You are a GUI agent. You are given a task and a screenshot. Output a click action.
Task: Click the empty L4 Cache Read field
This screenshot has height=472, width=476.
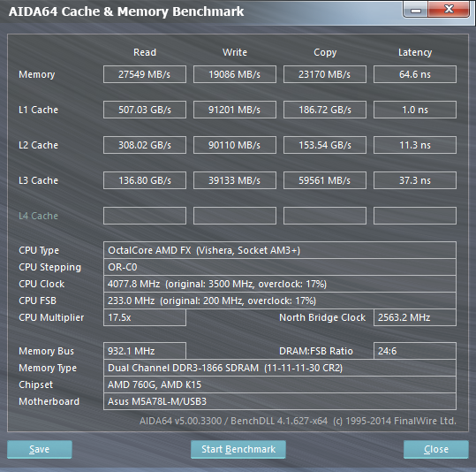[145, 216]
